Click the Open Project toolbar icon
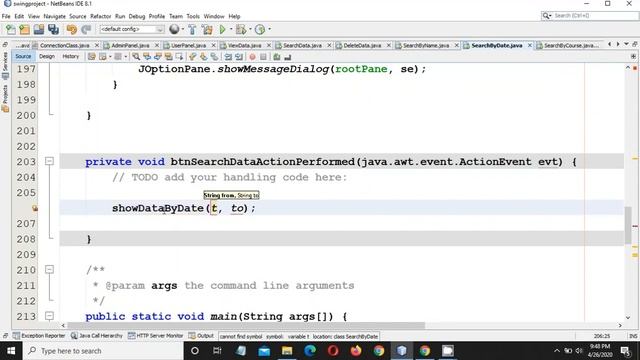The width and height of the screenshot is (640, 360). click(x=39, y=29)
